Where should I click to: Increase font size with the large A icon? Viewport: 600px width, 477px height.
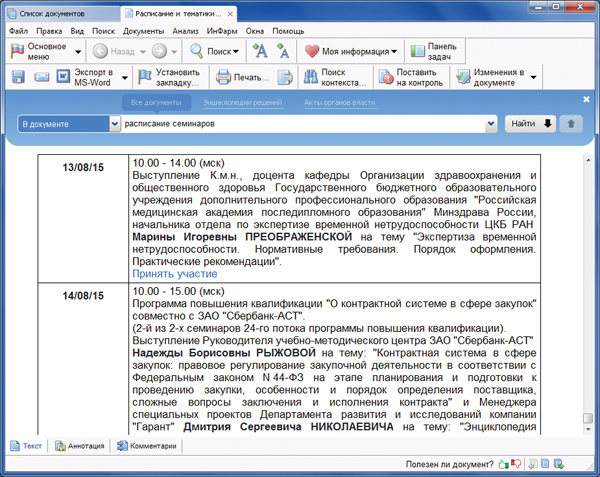260,51
